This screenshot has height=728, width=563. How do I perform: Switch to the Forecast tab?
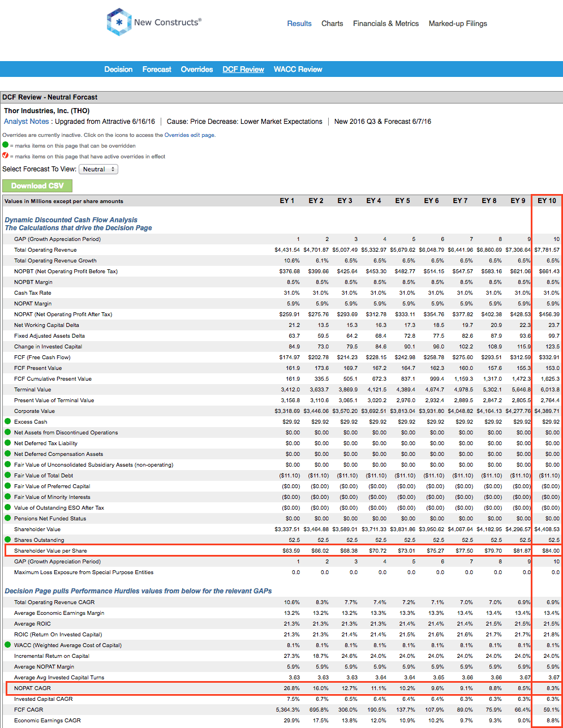point(157,69)
